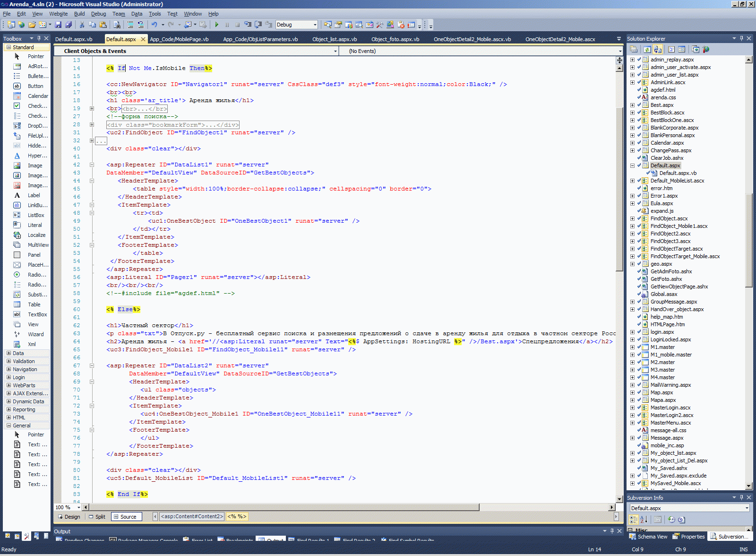Image resolution: width=756 pixels, height=556 pixels.
Task: Open the Website menu
Action: [58, 14]
